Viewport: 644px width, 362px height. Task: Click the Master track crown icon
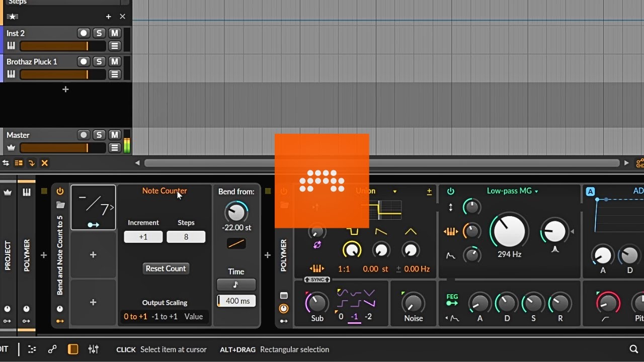click(11, 148)
